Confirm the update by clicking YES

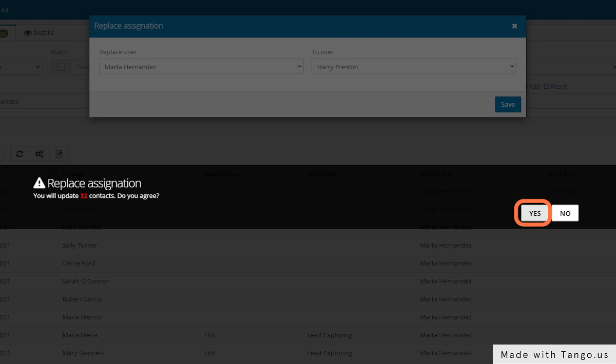coord(534,213)
